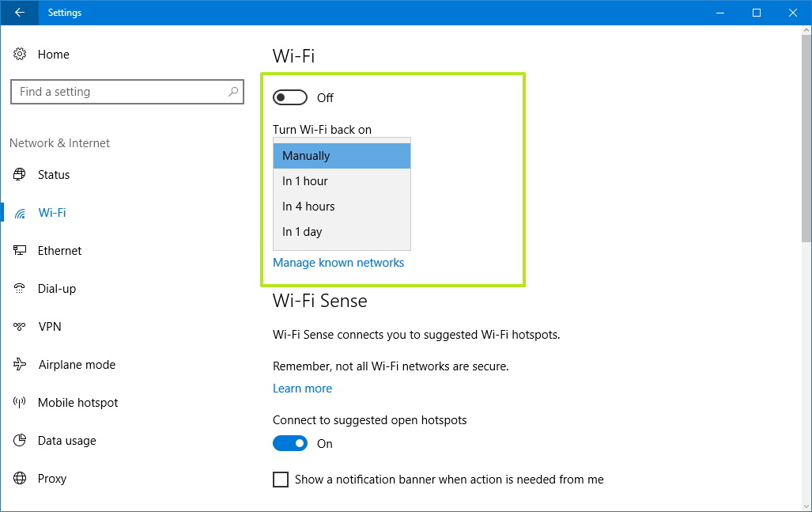The width and height of the screenshot is (812, 512).
Task: Click the VPN icon in sidebar
Action: [20, 326]
